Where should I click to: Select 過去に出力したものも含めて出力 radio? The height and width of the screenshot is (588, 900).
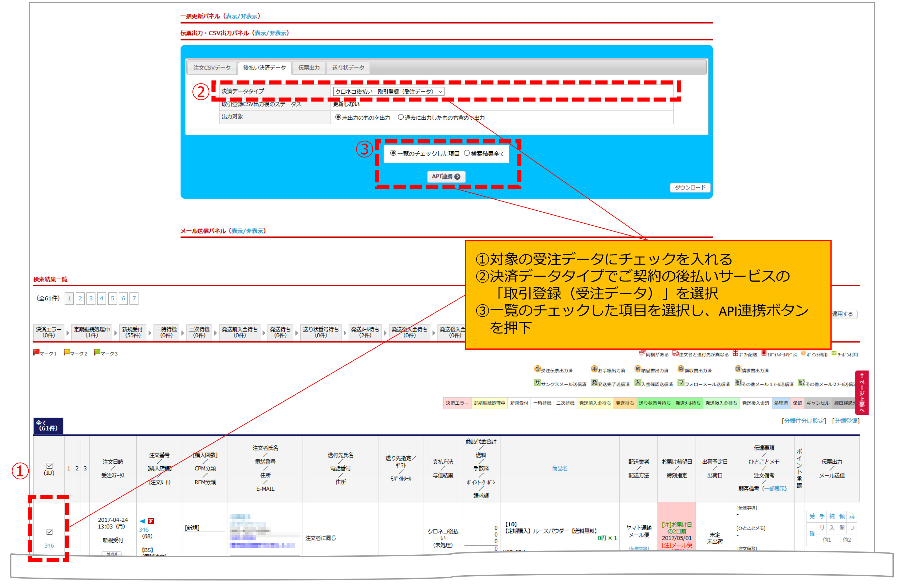400,117
